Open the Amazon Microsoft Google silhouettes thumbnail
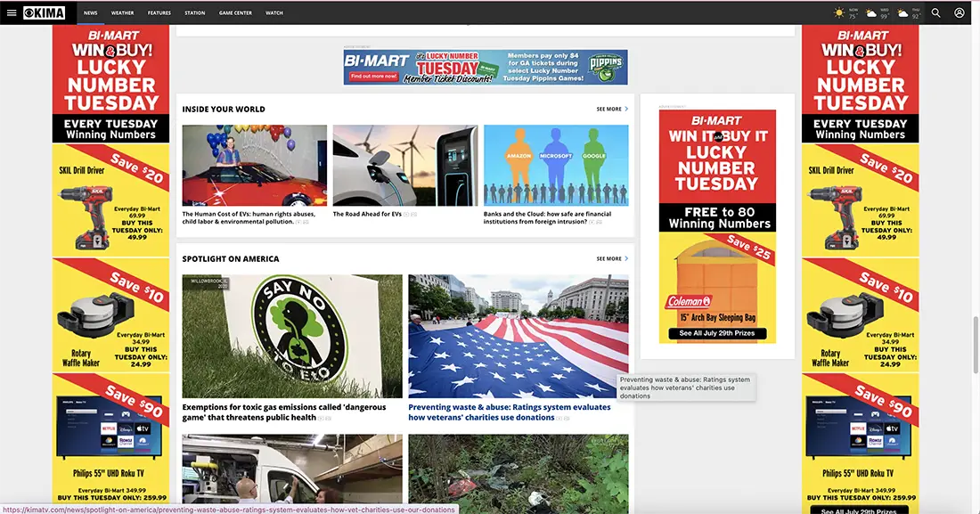This screenshot has width=980, height=514. (x=556, y=165)
